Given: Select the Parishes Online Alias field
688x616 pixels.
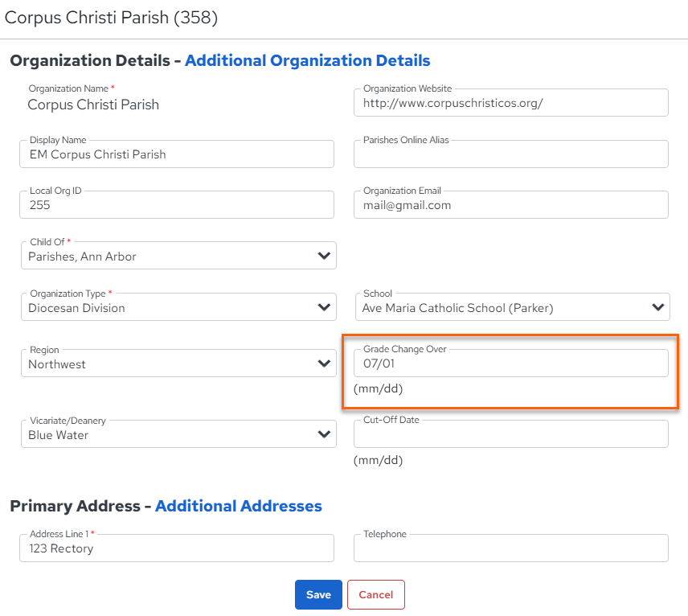Looking at the screenshot, I should (x=511, y=154).
